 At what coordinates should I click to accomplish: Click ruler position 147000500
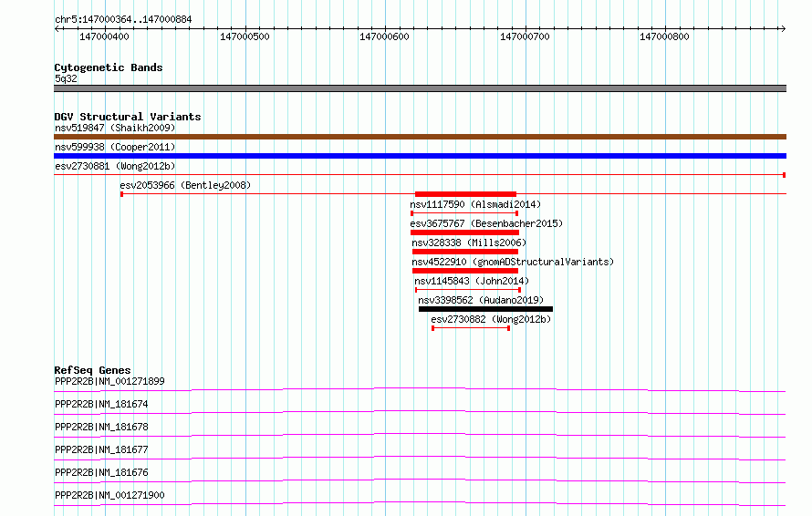coord(245,36)
